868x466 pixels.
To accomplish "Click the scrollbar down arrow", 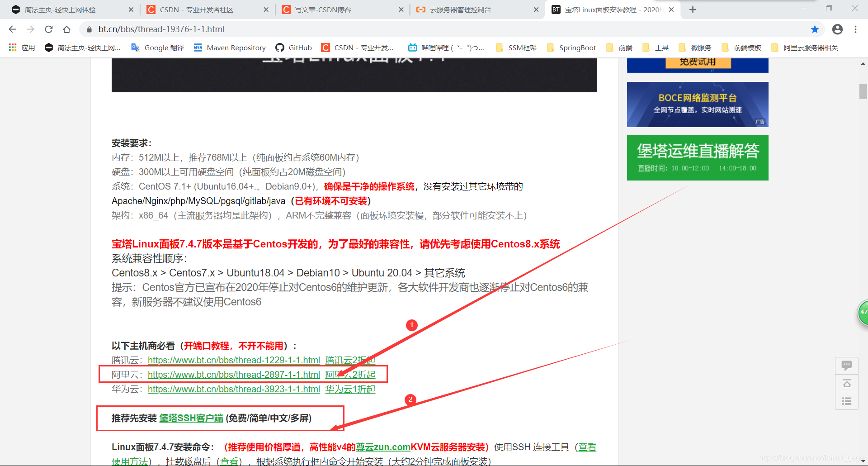I will tap(863, 461).
